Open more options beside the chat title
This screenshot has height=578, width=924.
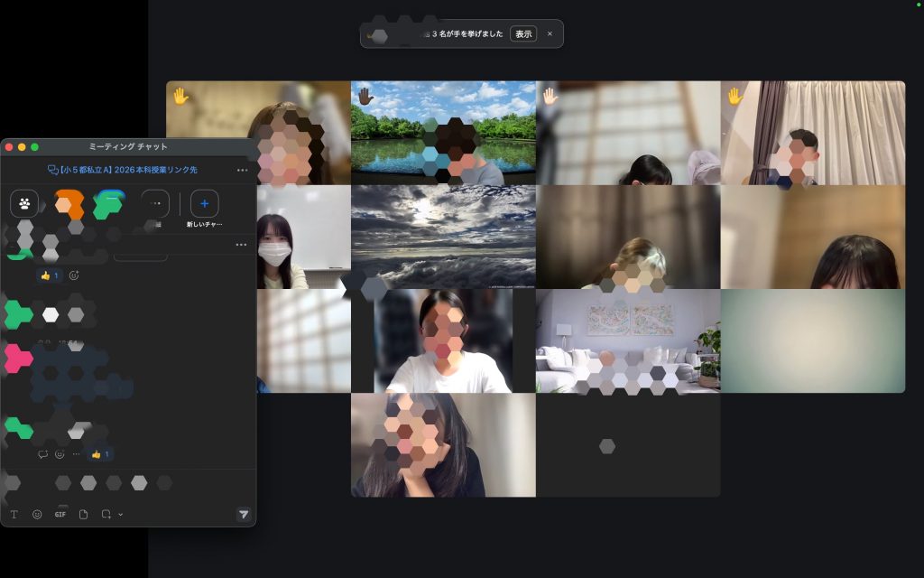click(242, 170)
